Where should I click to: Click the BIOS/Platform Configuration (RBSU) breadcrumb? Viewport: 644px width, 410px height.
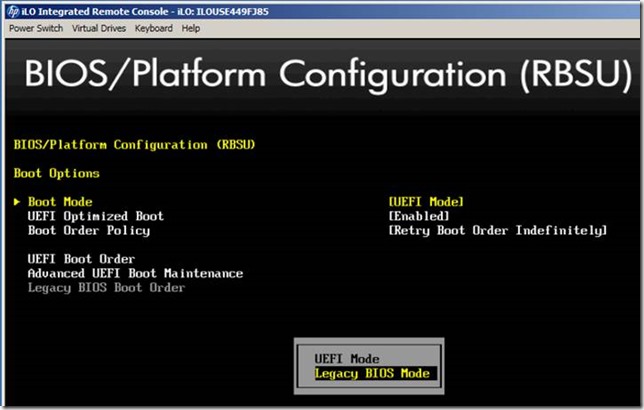click(x=135, y=145)
